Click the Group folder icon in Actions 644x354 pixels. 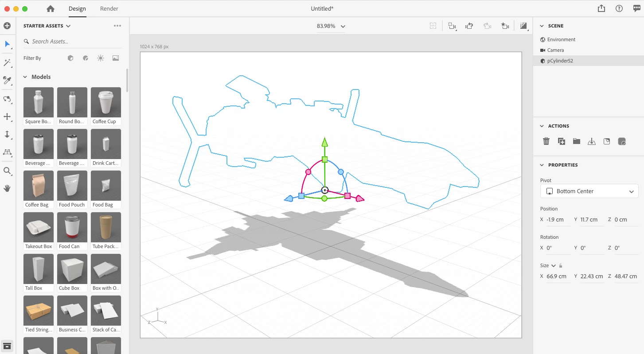[576, 141]
